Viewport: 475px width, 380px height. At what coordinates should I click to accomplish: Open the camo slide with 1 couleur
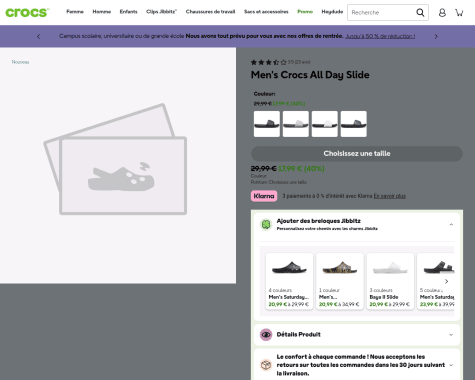pos(340,281)
